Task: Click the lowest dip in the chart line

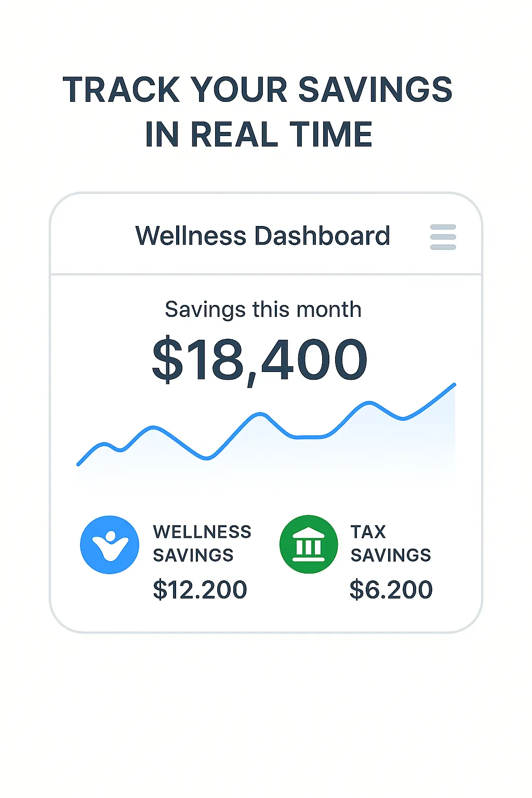Action: pyautogui.click(x=207, y=458)
